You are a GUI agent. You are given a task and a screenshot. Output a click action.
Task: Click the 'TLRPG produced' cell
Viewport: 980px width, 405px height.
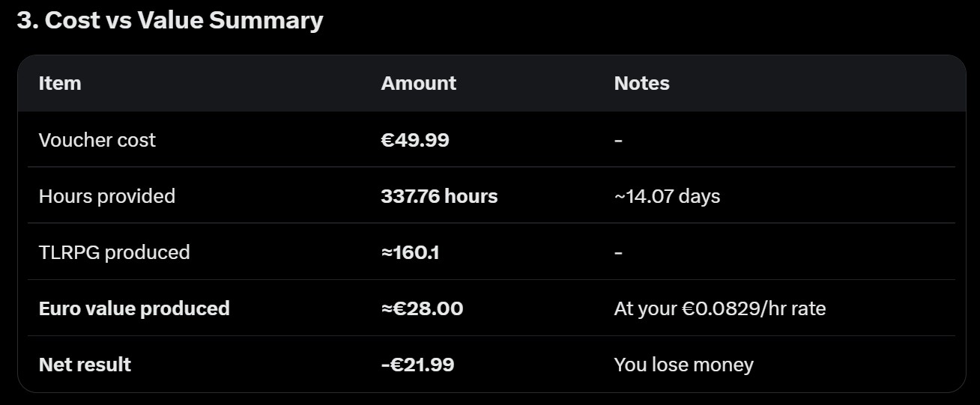tap(114, 252)
